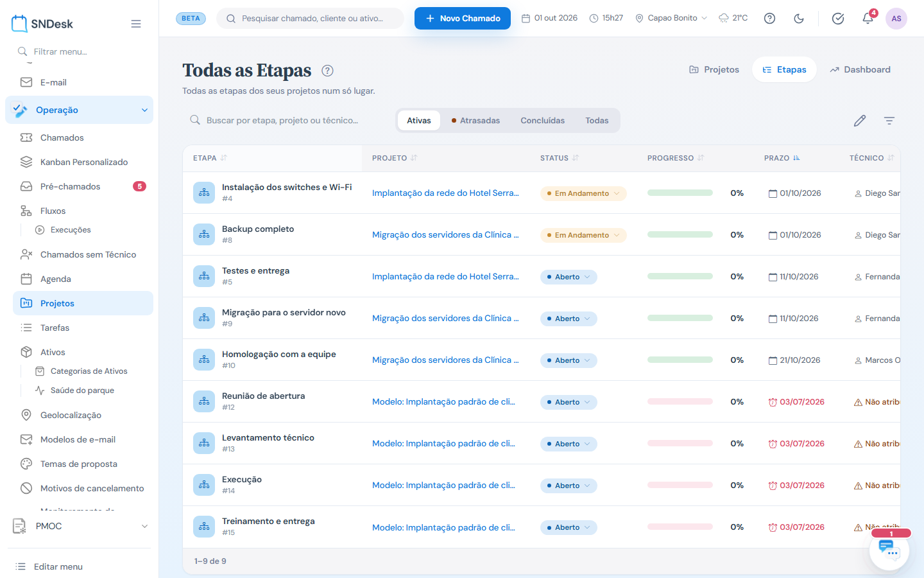Click progress bar of Instalação dos switches
This screenshot has height=578, width=924.
[680, 193]
